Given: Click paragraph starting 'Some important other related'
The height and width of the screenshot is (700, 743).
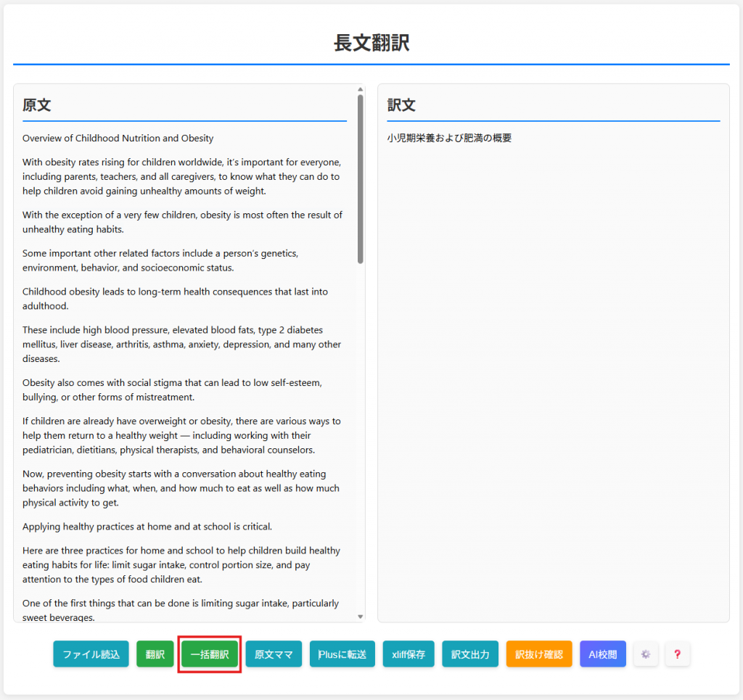Looking at the screenshot, I should (x=160, y=260).
